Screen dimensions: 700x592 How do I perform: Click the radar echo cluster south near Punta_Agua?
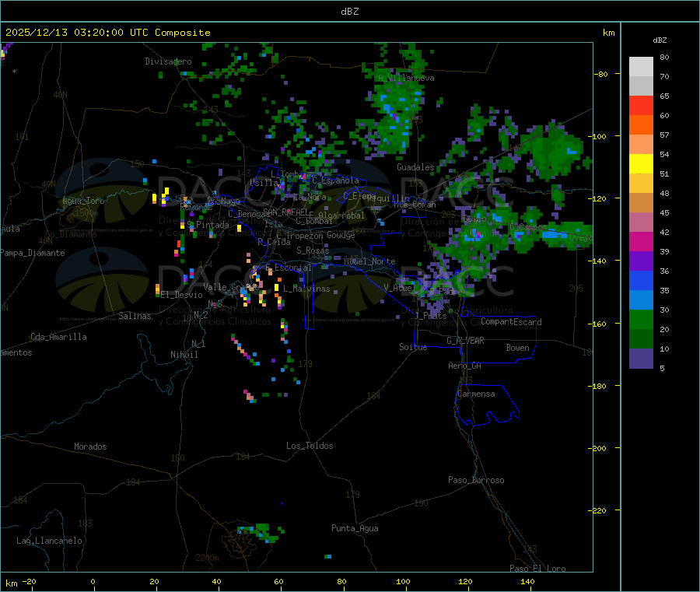[261, 533]
